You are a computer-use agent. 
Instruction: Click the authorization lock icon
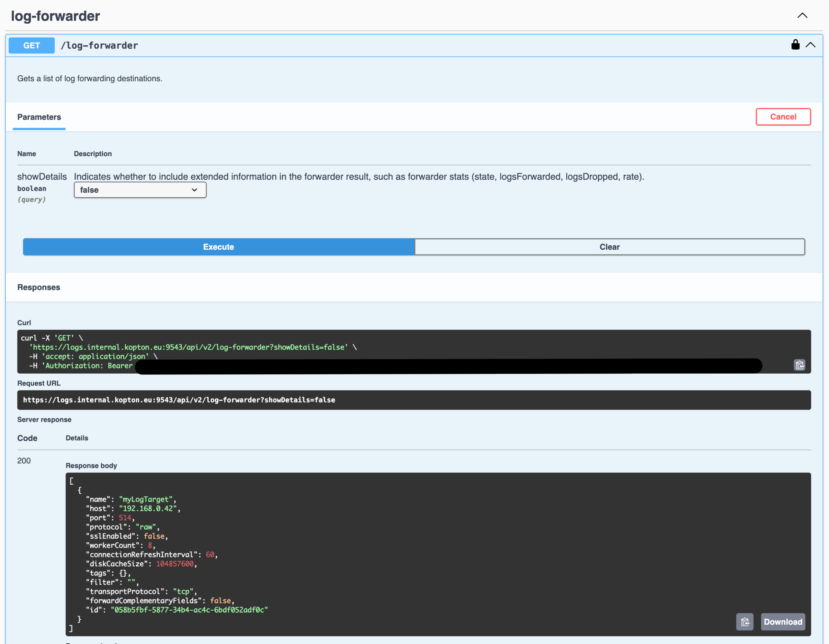coord(795,45)
